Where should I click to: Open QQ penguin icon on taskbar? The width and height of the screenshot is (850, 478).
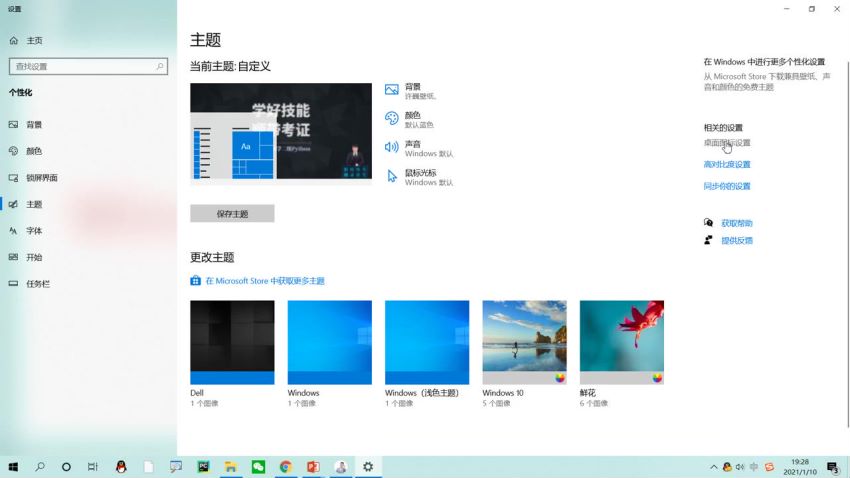pyautogui.click(x=121, y=467)
